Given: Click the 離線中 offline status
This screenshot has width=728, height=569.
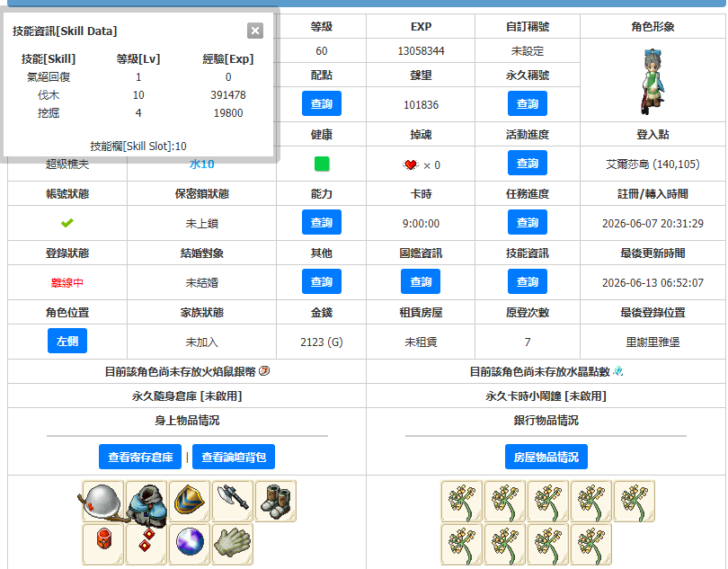Looking at the screenshot, I should pyautogui.click(x=67, y=283).
